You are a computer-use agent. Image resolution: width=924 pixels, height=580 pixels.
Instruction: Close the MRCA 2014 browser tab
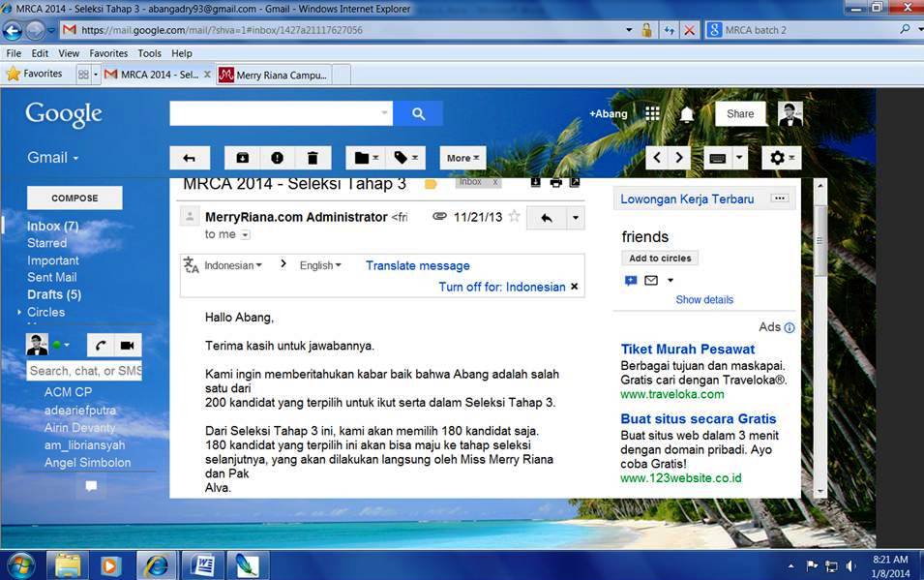207,75
